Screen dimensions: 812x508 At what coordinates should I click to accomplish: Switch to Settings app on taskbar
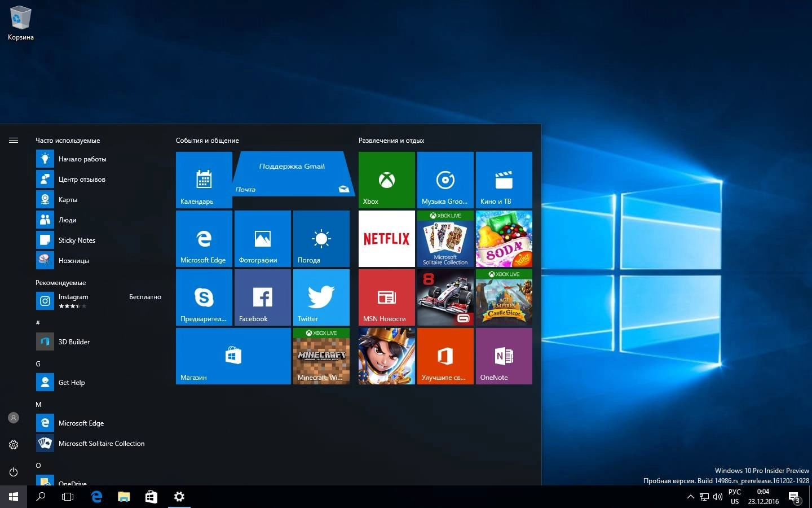pos(179,497)
